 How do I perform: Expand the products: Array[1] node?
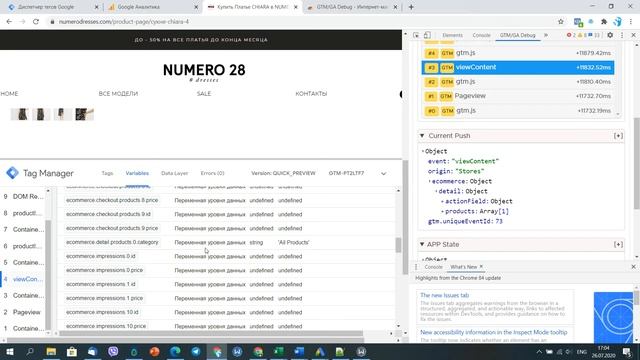point(476,211)
